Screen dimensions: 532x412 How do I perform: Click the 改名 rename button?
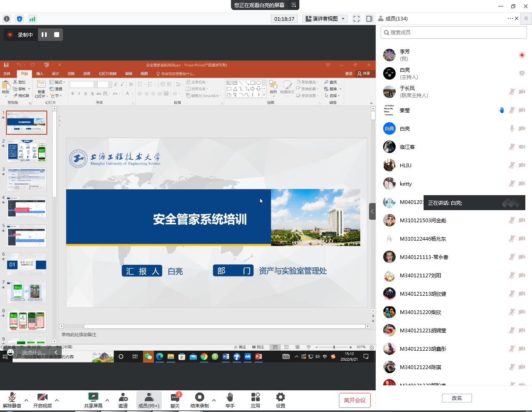(x=457, y=398)
